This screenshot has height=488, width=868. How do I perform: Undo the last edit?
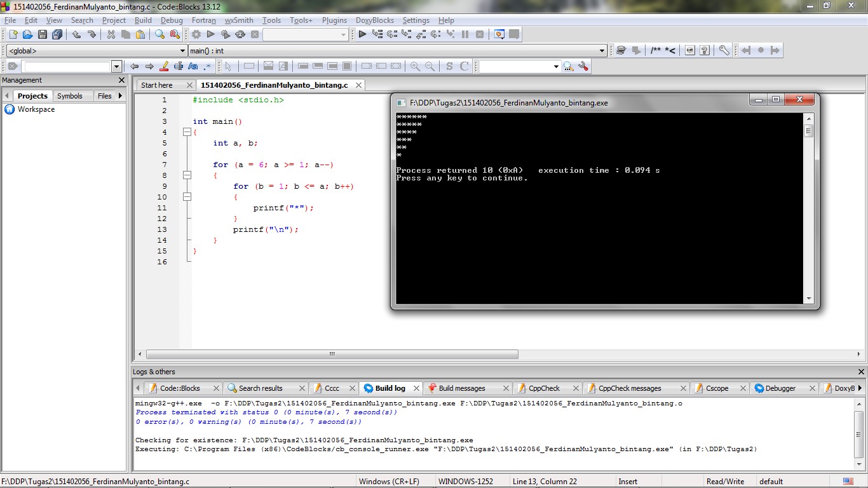(x=76, y=34)
